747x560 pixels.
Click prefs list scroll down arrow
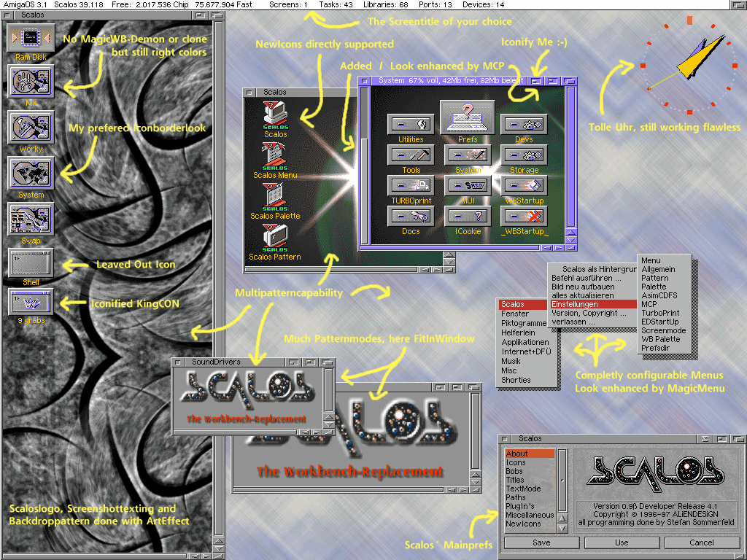[x=562, y=529]
